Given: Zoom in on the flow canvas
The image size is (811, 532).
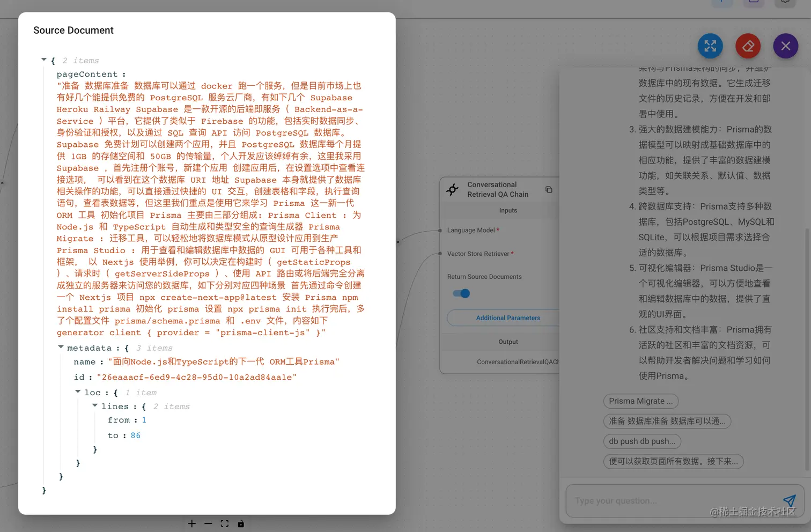Looking at the screenshot, I should tap(192, 523).
